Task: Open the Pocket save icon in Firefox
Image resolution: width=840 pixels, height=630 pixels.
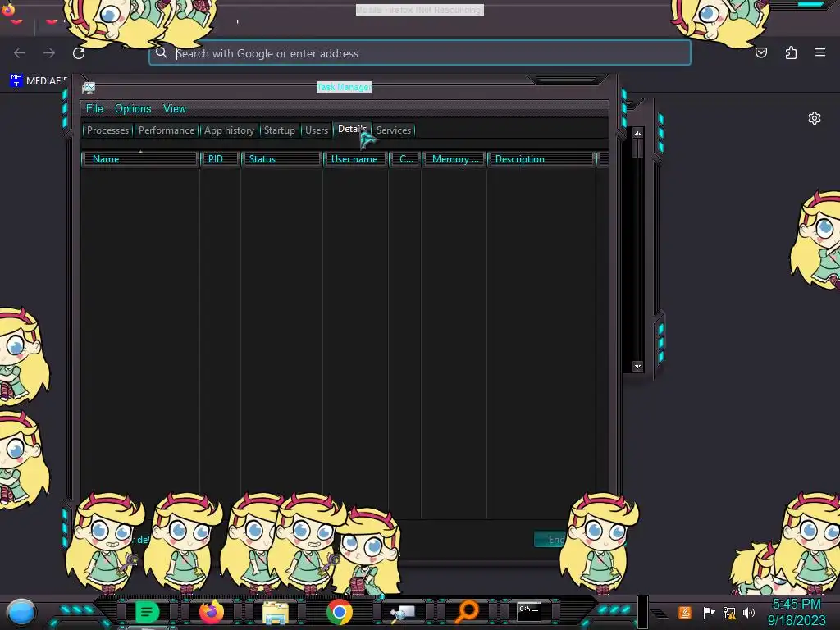Action: tap(761, 52)
